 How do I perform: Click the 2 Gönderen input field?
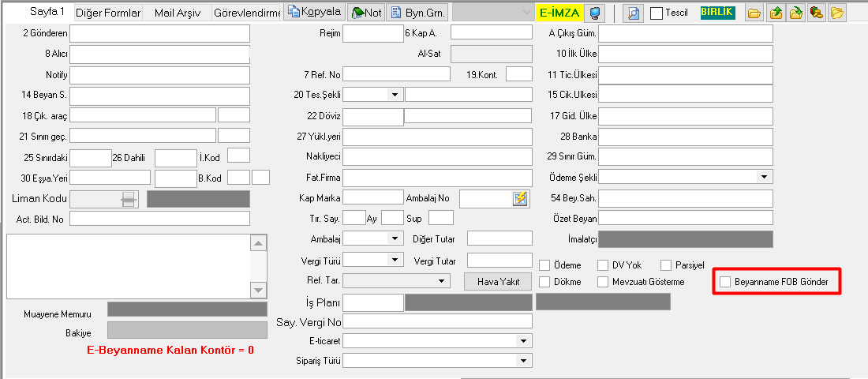(x=159, y=33)
